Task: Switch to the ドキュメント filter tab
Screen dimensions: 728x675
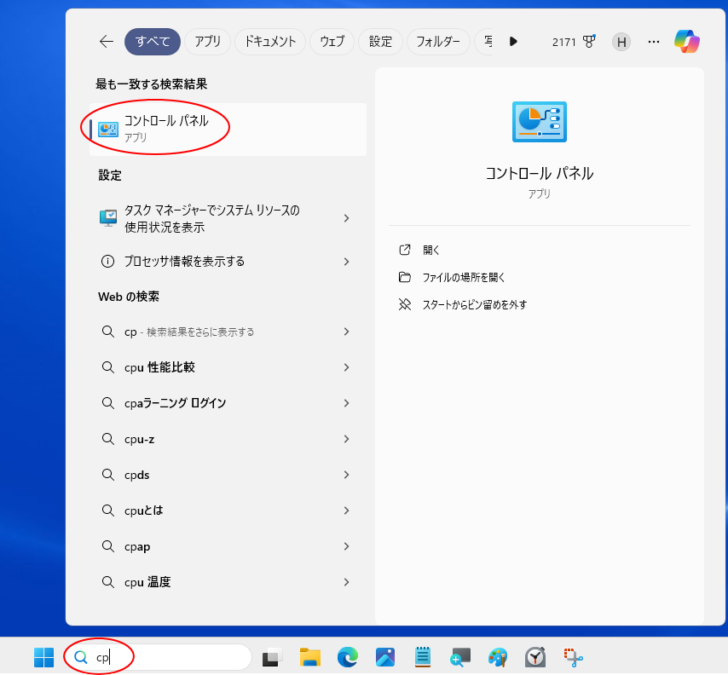Action: click(x=270, y=42)
